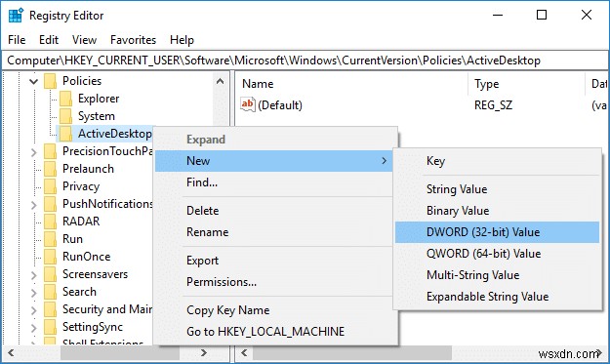Viewport: 610px width, 364px height.
Task: Create a new String Value
Action: pyautogui.click(x=497, y=189)
